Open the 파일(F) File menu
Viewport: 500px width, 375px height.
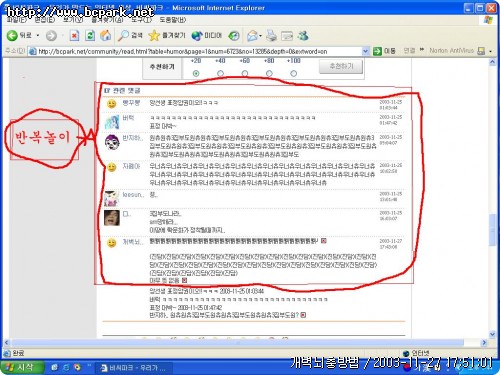(17, 20)
